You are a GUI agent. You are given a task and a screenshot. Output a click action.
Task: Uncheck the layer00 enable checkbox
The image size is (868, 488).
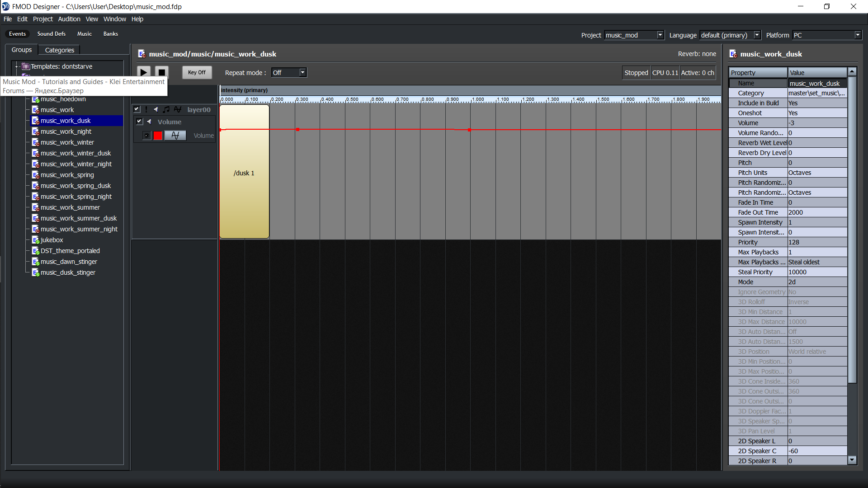(x=137, y=109)
